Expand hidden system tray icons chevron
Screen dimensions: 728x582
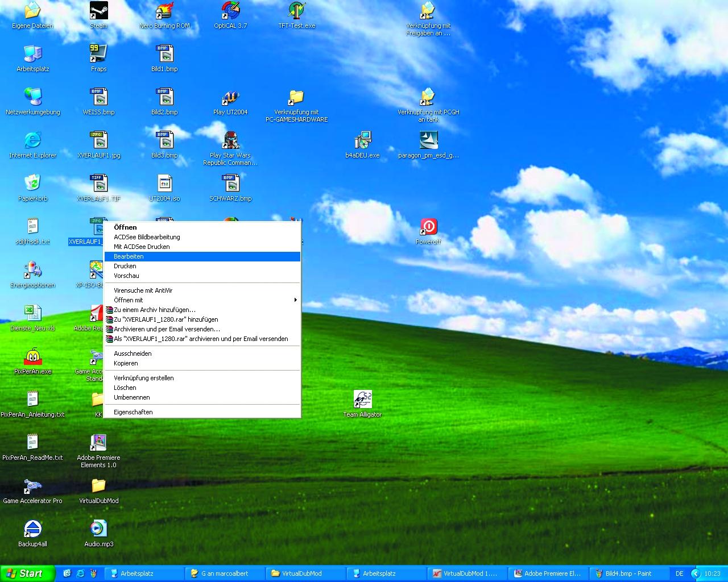pyautogui.click(x=696, y=574)
